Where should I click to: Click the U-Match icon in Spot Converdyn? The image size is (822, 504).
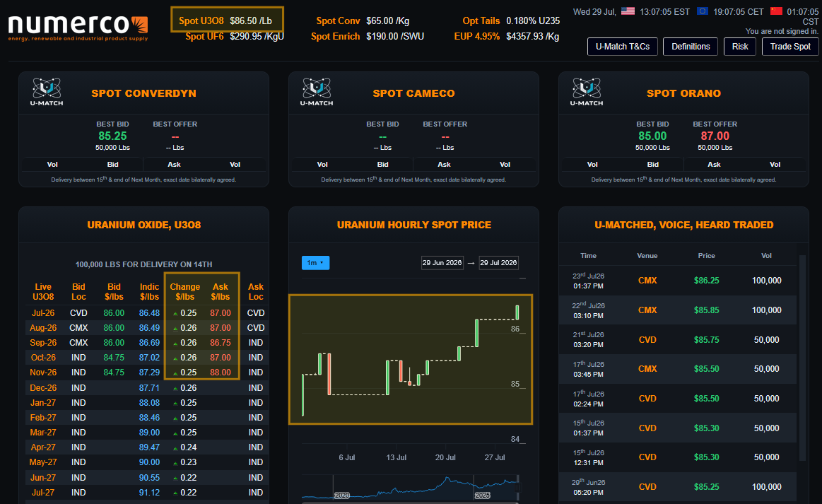click(47, 92)
